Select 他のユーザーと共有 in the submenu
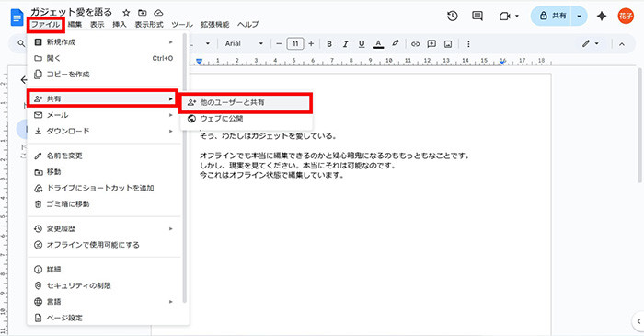This screenshot has height=336, width=644. click(246, 103)
